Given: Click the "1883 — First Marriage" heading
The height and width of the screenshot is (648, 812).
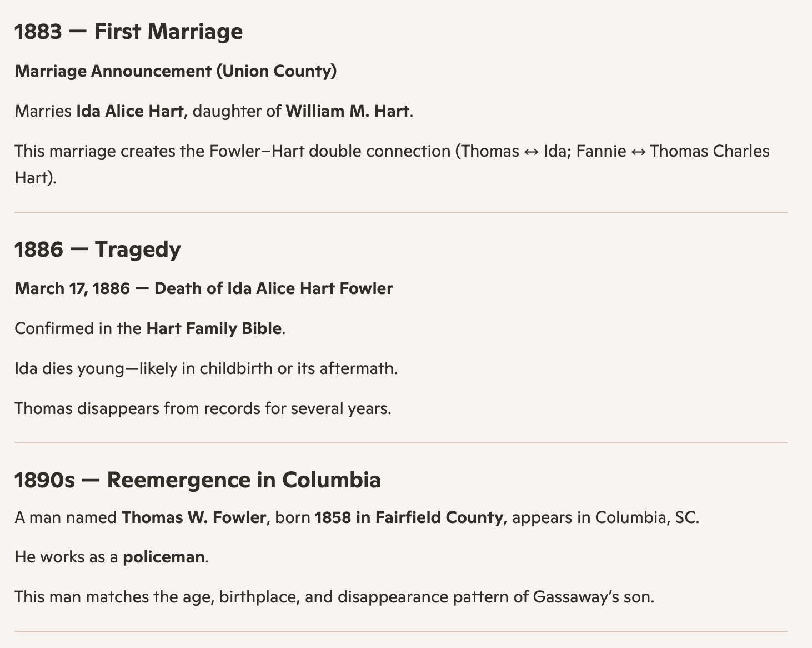Looking at the screenshot, I should 128,32.
